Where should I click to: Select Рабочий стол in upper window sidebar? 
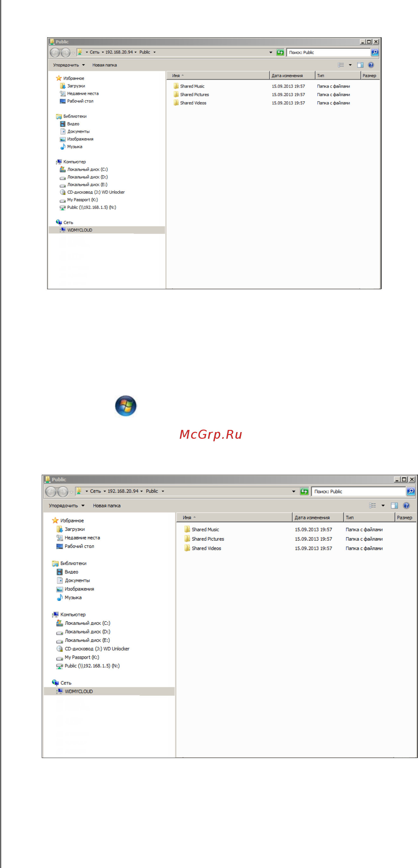[x=77, y=101]
